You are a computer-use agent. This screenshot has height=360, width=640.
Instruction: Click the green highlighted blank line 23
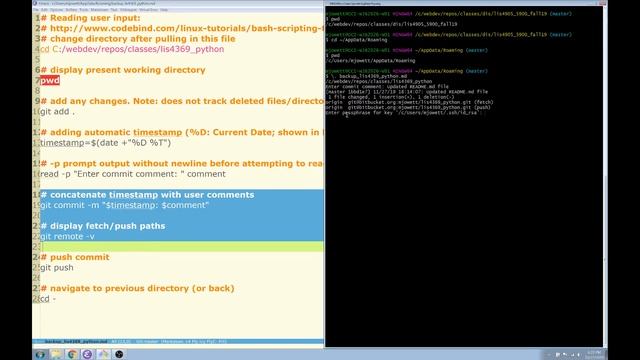click(182, 247)
